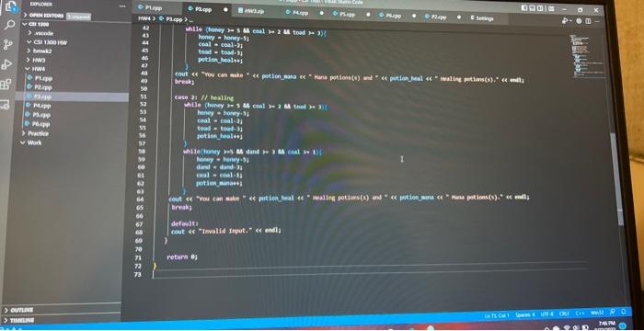The image size is (644, 331).
Task: Open the Explorer view in activity bar
Action: (x=10, y=7)
